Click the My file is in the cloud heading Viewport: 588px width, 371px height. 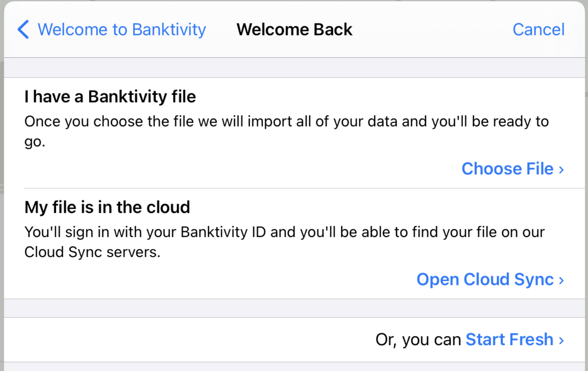pos(107,207)
